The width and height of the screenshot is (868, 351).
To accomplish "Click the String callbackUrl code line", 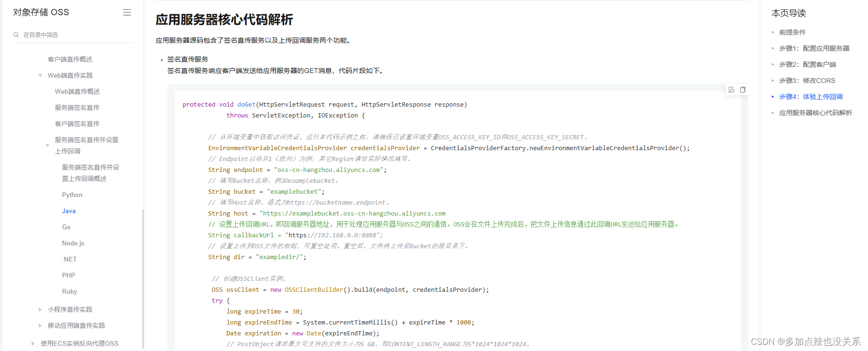I will click(295, 235).
